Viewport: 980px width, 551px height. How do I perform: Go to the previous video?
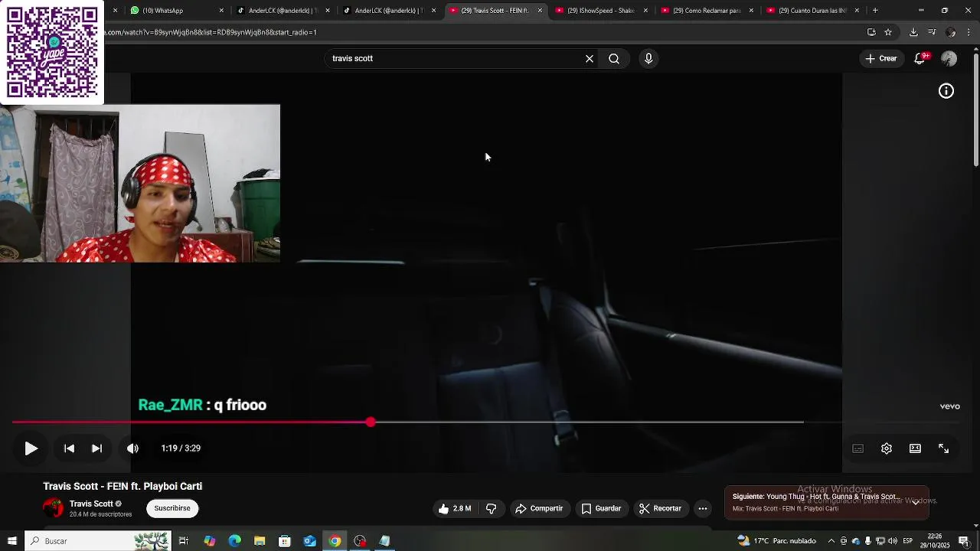pos(69,448)
